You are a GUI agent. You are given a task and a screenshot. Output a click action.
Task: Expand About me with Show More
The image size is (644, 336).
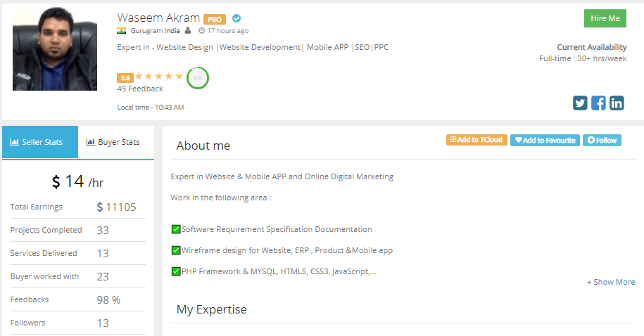coord(611,282)
